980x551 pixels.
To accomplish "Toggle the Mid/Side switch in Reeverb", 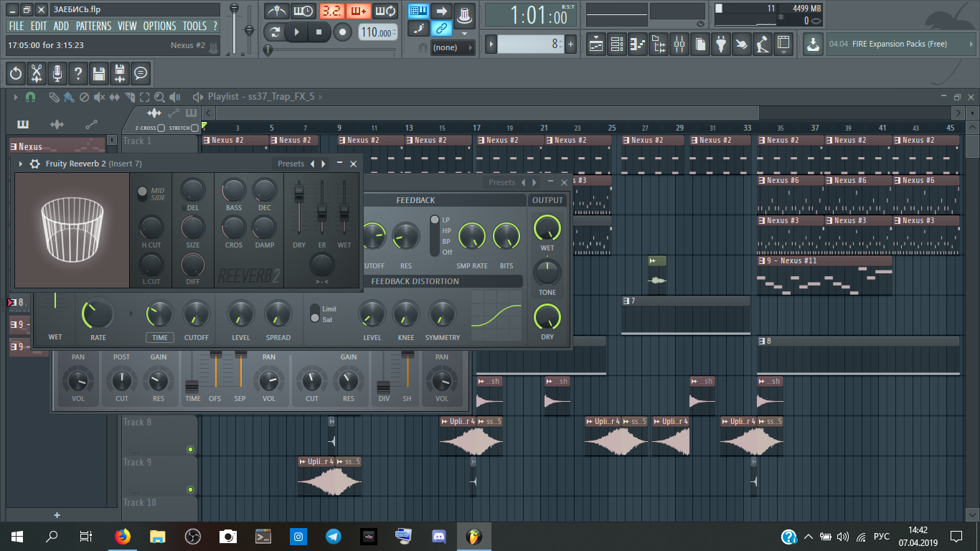I will [x=142, y=193].
